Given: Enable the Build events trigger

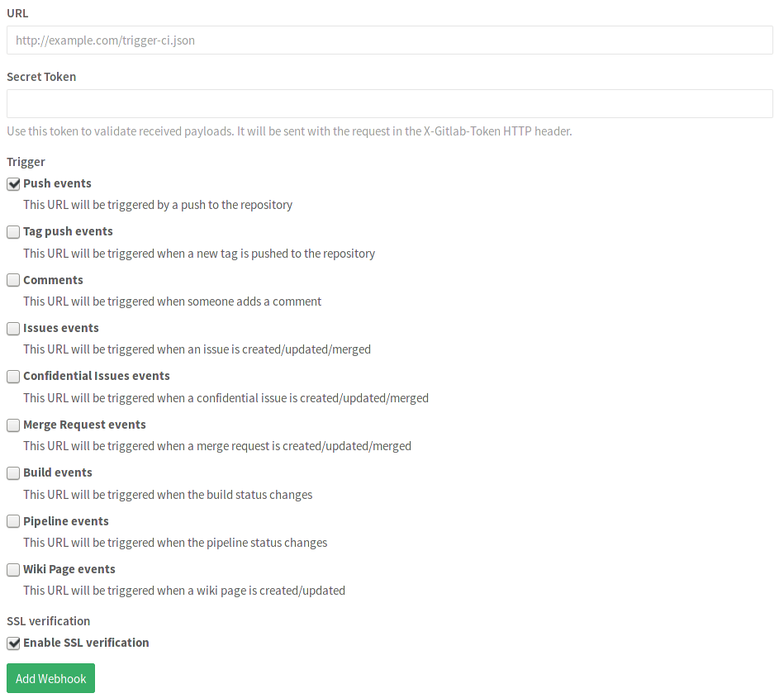Looking at the screenshot, I should click(x=12, y=473).
